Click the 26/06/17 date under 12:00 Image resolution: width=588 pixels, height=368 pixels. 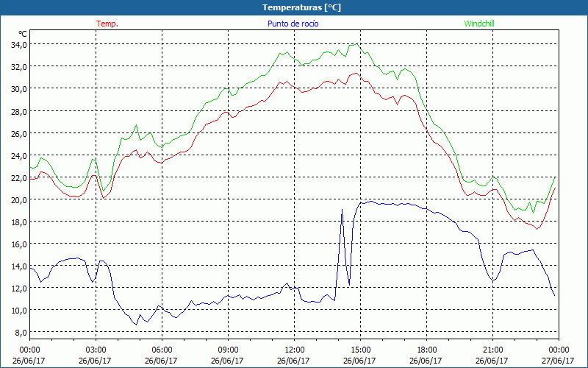(293, 361)
